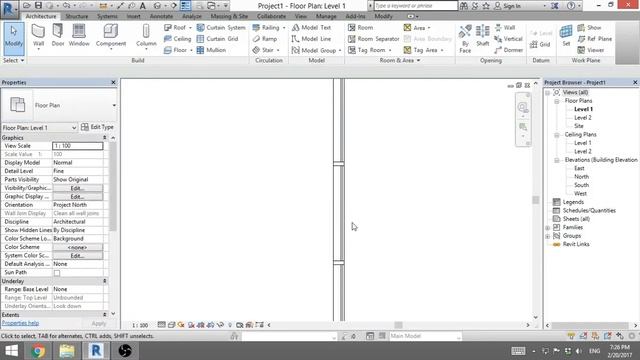The height and width of the screenshot is (360, 640).
Task: Select the Wall tool in Build panel
Action: tap(38, 36)
